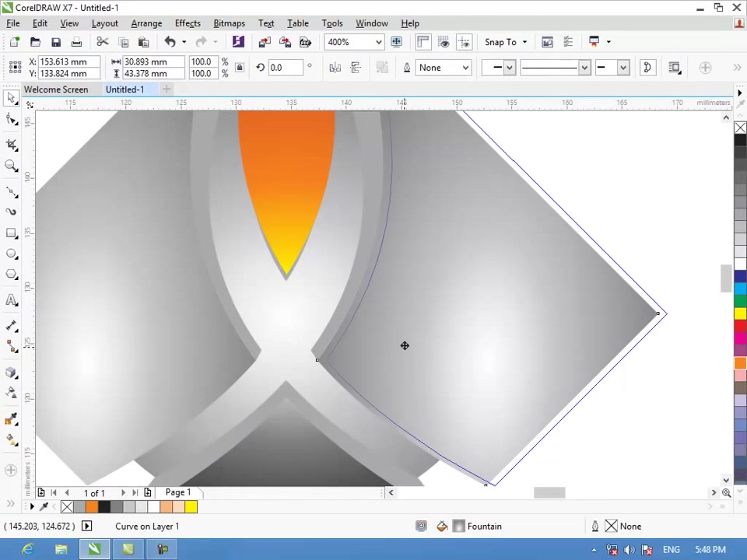This screenshot has width=747, height=560.
Task: Select the Rectangle tool
Action: tap(11, 233)
